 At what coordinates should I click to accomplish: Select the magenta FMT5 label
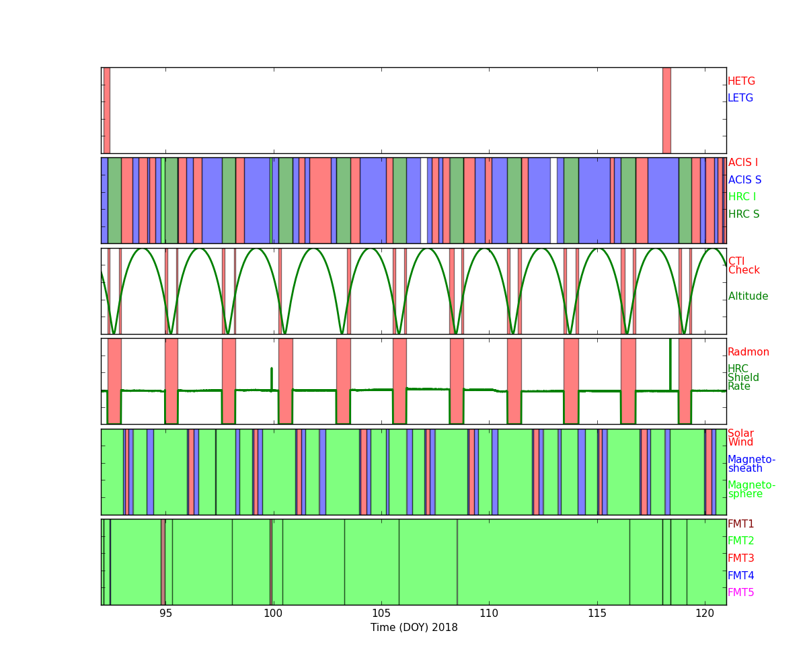[x=740, y=593]
